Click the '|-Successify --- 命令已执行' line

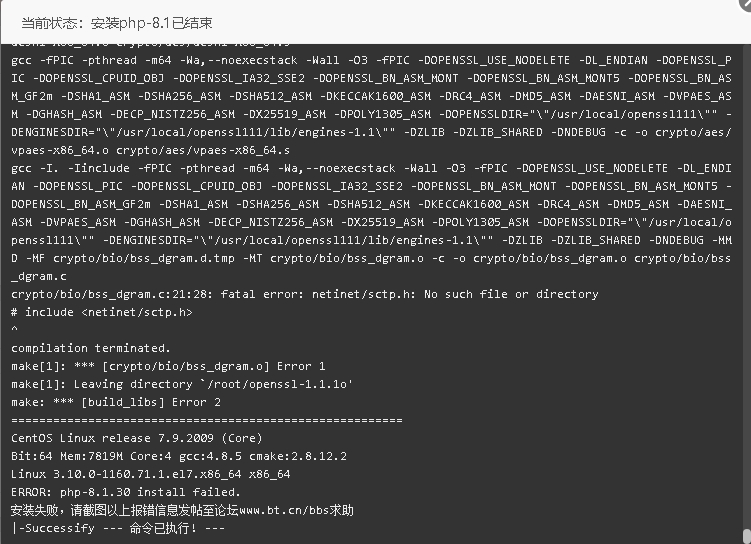click(118, 528)
